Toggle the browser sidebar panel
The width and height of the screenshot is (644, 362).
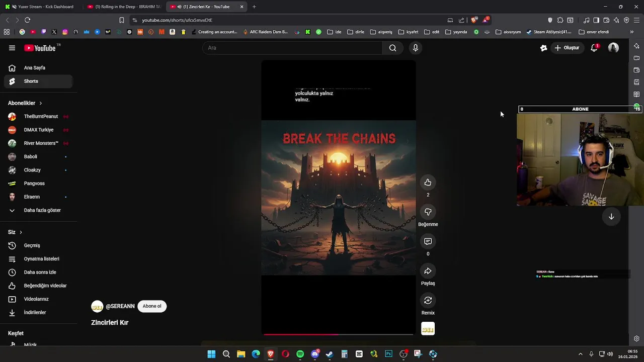596,20
